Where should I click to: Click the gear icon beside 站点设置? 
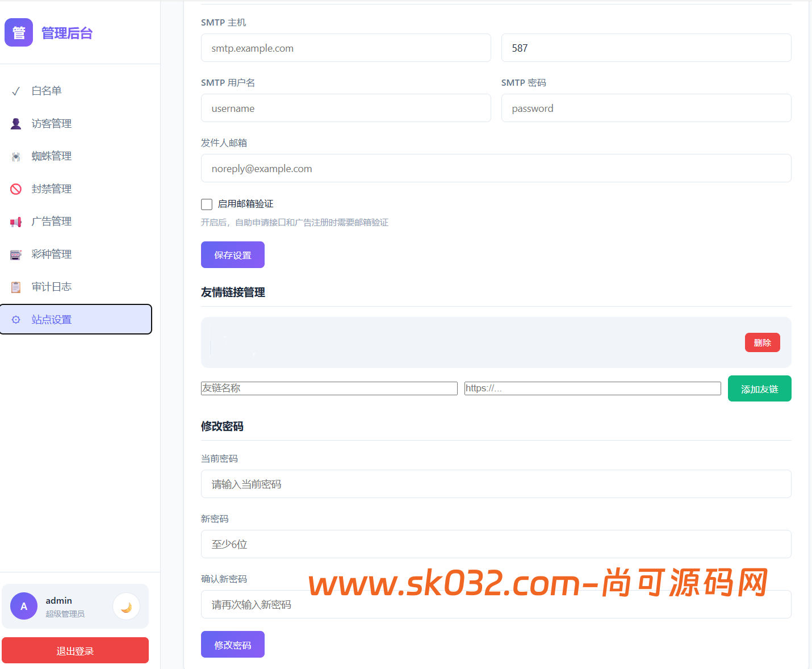click(16, 319)
